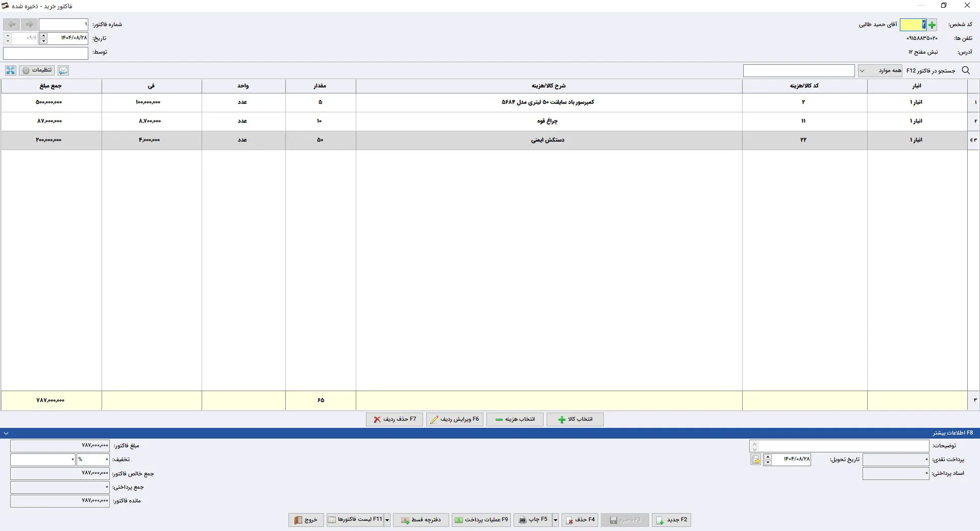Click F2 جدید new invoice button
The height and width of the screenshot is (531, 980).
click(x=672, y=520)
